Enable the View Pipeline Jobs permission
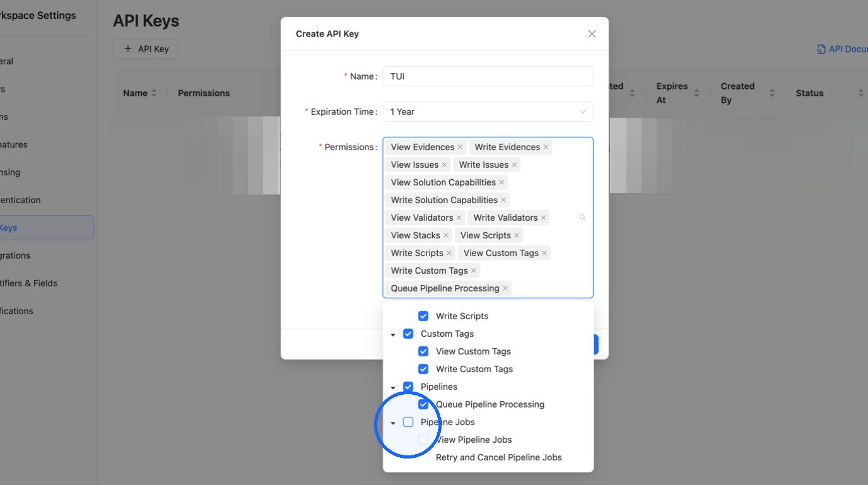Screen dimensions: 868x485 click(423, 440)
